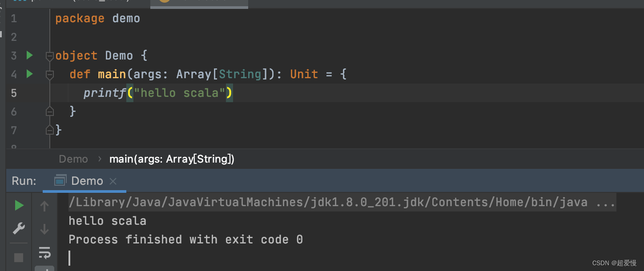Rerun Demo with the green play button
The image size is (644, 271).
pyautogui.click(x=19, y=205)
